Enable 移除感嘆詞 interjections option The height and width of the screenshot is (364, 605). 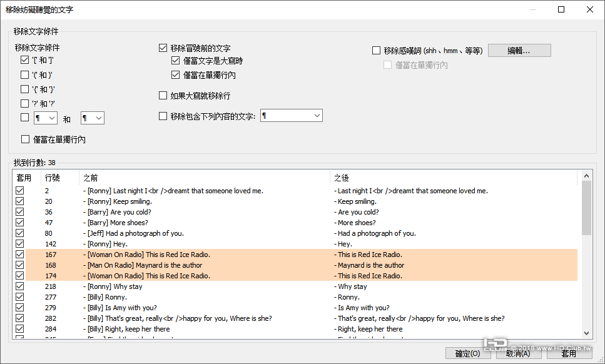pos(377,50)
